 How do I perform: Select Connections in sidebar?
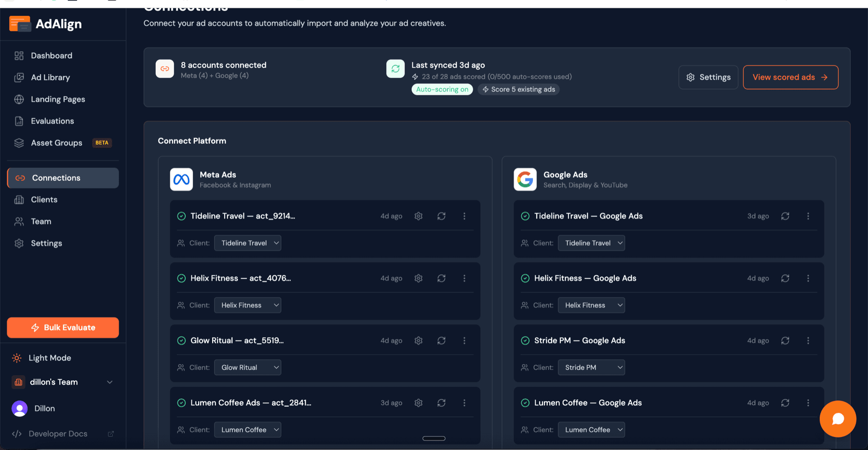(x=63, y=178)
